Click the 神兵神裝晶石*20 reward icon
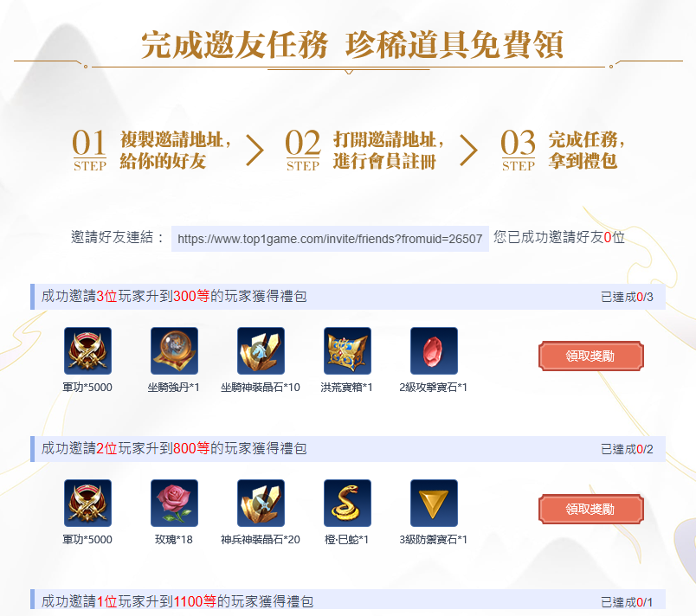This screenshot has width=696, height=616. tap(261, 503)
